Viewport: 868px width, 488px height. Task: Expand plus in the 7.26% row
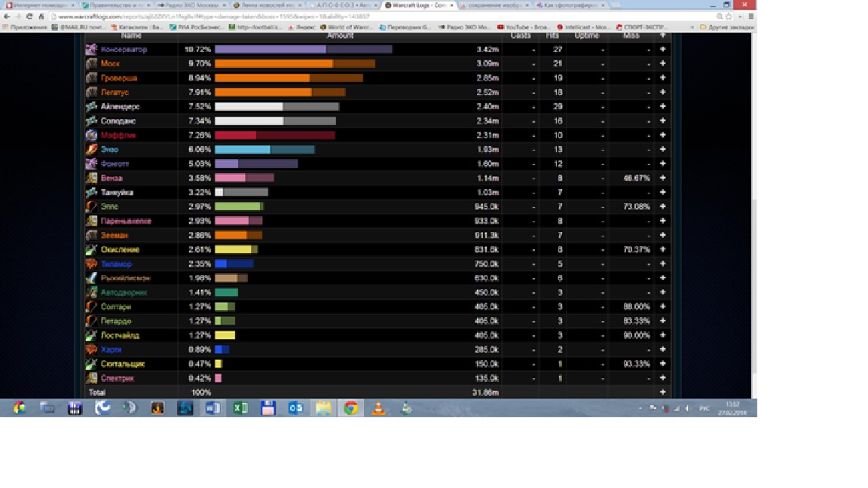tap(662, 135)
